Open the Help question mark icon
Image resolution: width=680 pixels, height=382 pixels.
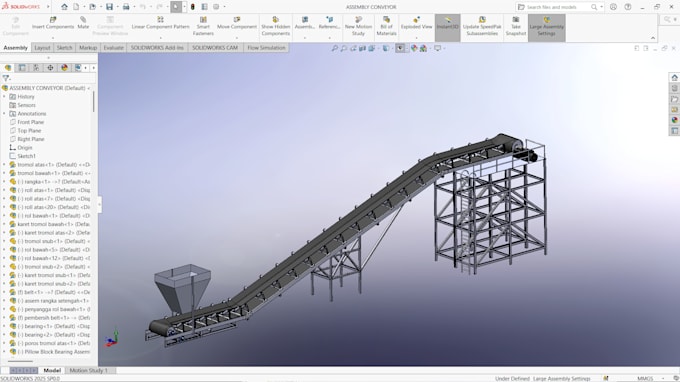(x=628, y=7)
